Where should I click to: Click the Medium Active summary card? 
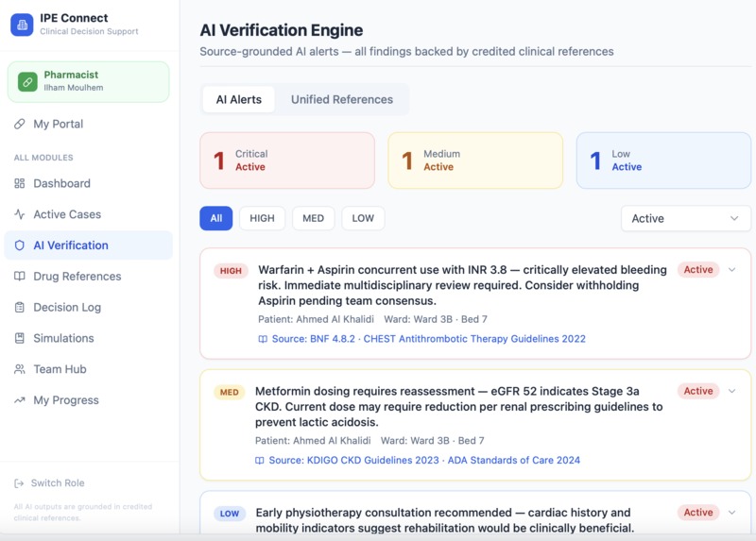click(x=475, y=161)
